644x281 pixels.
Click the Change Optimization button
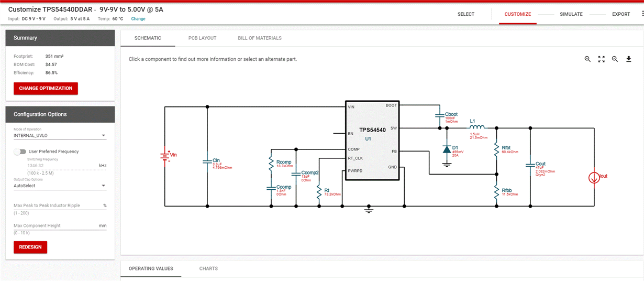(46, 88)
